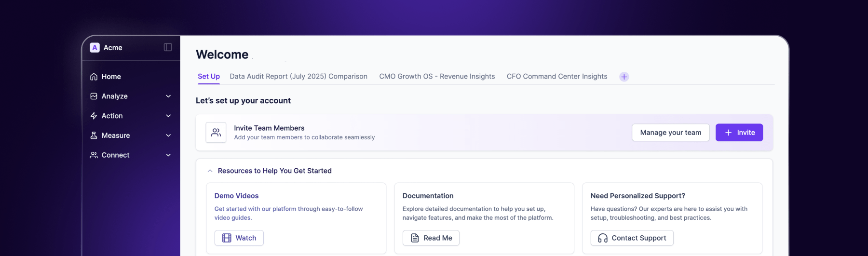This screenshot has height=256, width=868.
Task: Toggle the sidebar collapse icon
Action: pos(168,47)
